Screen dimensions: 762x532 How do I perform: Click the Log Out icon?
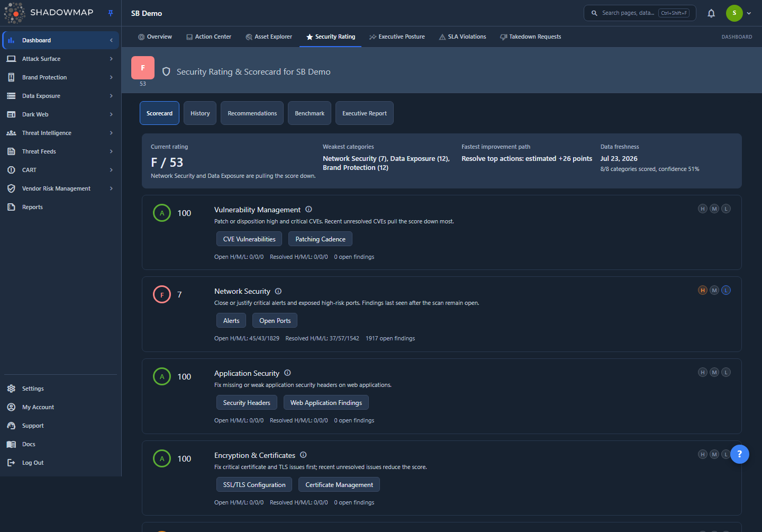[11, 463]
